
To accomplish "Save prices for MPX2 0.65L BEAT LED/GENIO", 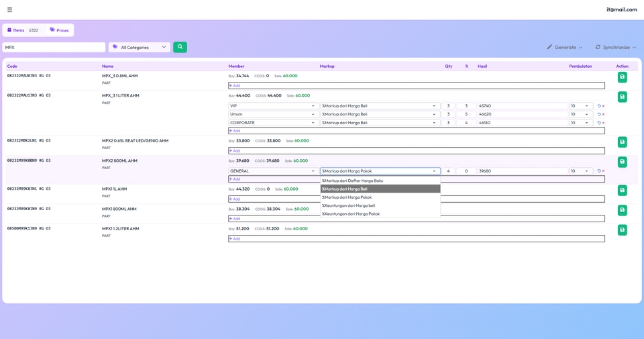I will (623, 142).
